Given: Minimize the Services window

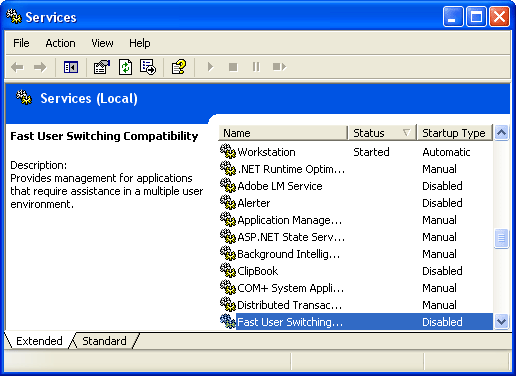Looking at the screenshot, I should point(453,16).
